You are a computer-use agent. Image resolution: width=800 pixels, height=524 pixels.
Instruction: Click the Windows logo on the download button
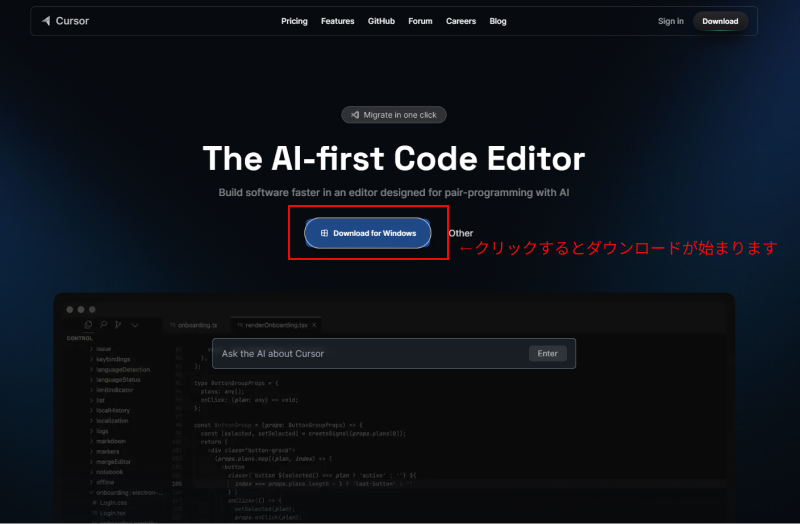point(324,233)
